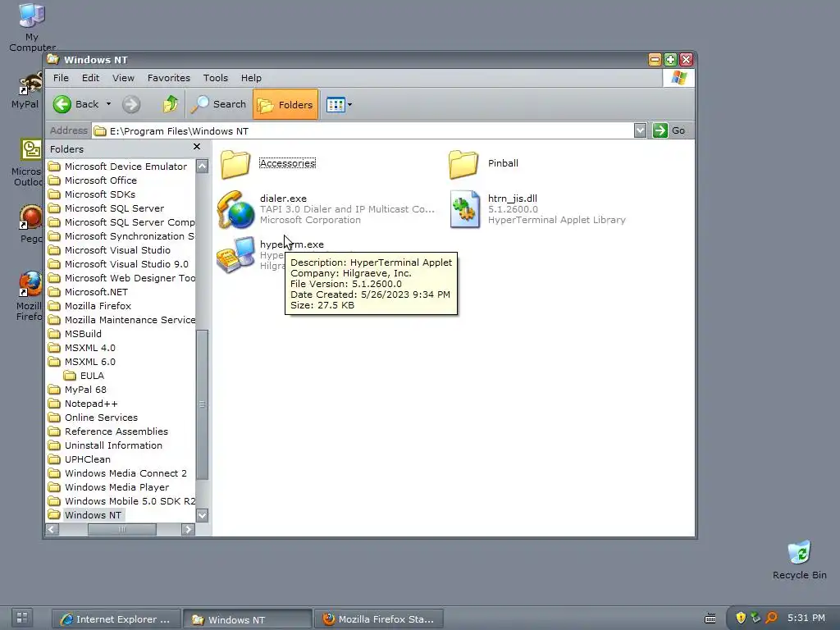Select Microsoft SDKs folder

point(99,194)
